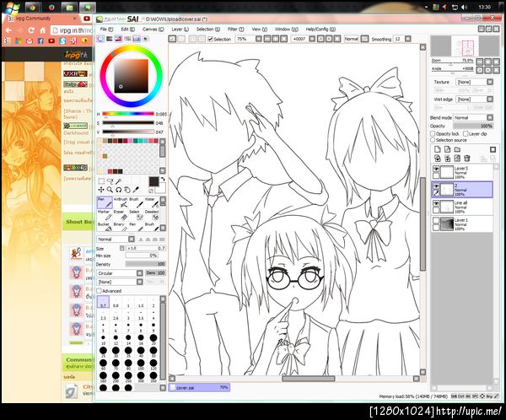Create a new layer folder
506x420 pixels.
pos(457,149)
